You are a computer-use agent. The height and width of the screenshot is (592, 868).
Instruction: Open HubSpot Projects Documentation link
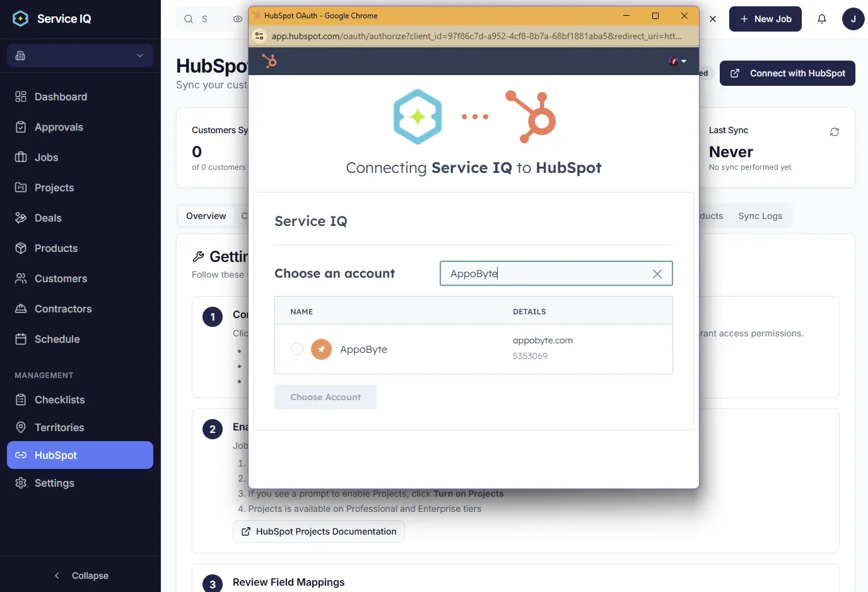[x=319, y=531]
